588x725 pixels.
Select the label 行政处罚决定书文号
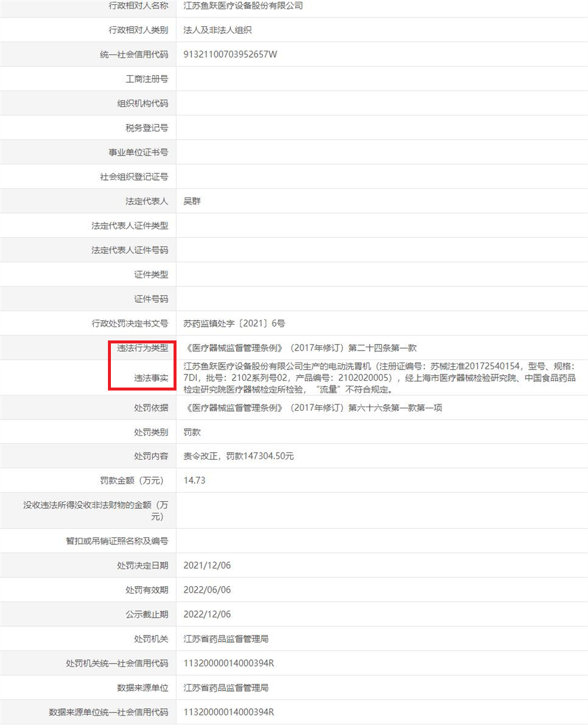[x=130, y=323]
